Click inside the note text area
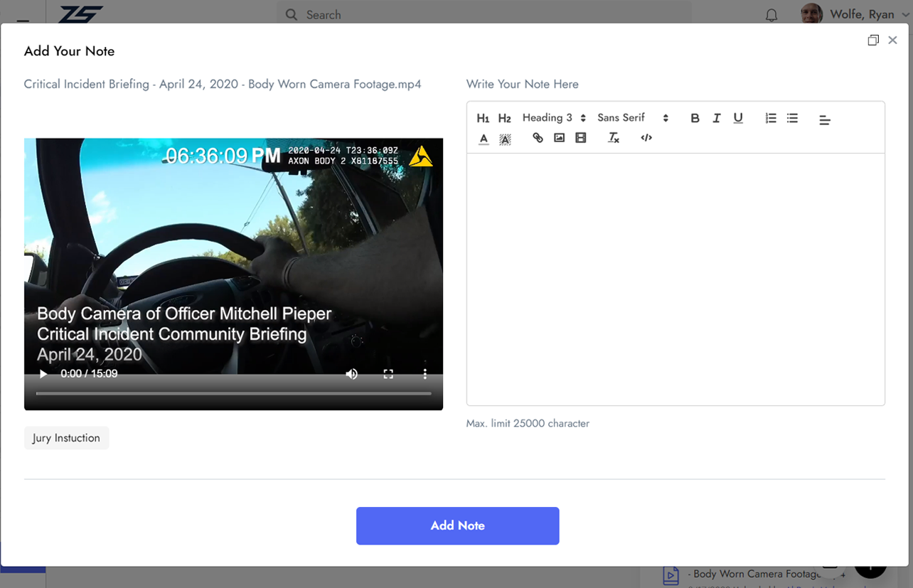Image resolution: width=913 pixels, height=588 pixels. 675,277
